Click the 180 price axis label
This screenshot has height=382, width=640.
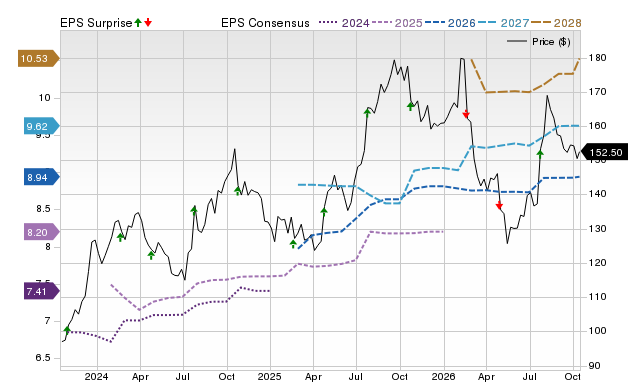[598, 58]
